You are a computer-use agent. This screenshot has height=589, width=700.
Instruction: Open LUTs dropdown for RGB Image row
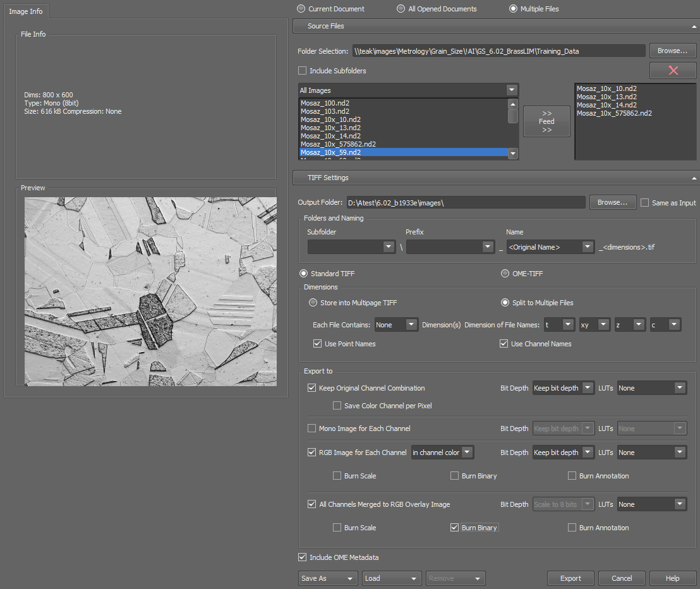point(652,452)
